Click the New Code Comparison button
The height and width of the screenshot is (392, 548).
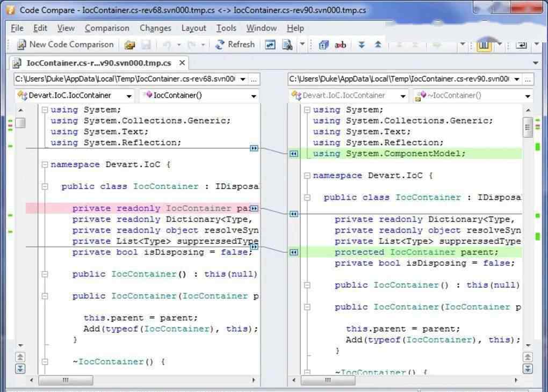coord(65,45)
